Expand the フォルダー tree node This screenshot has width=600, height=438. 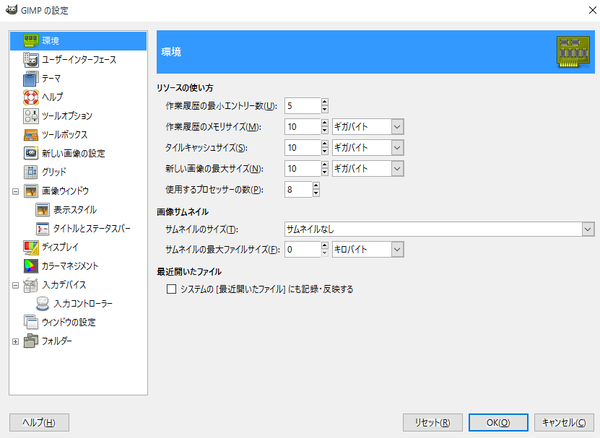click(x=15, y=341)
